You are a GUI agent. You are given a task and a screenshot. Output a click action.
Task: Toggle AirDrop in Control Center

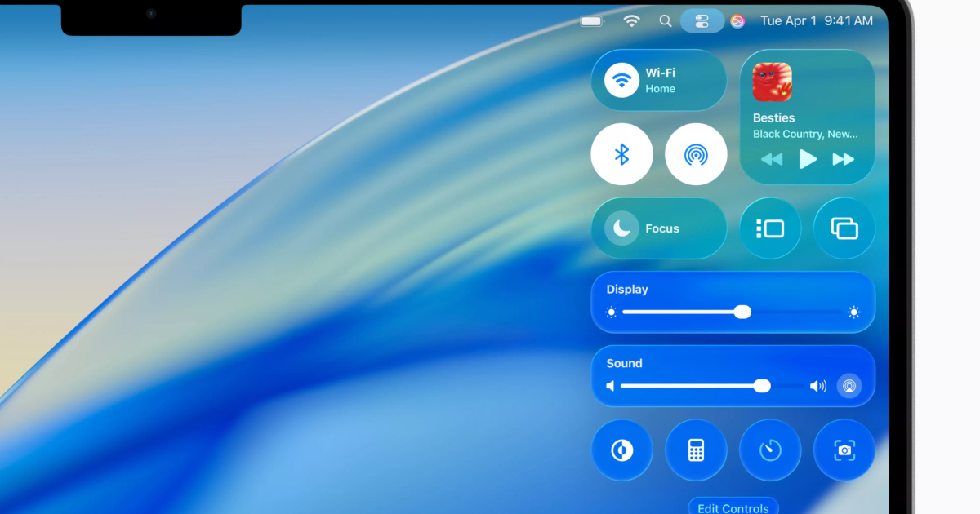[x=695, y=154]
